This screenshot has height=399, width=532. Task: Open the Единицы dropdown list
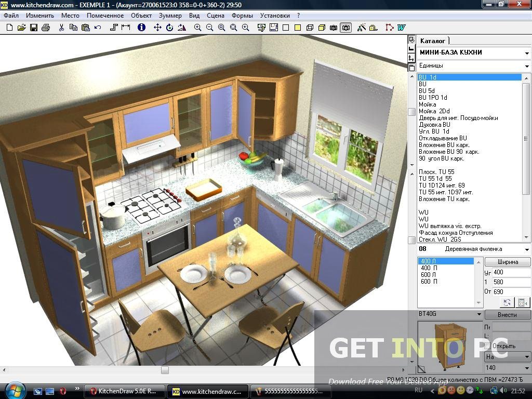(x=526, y=66)
